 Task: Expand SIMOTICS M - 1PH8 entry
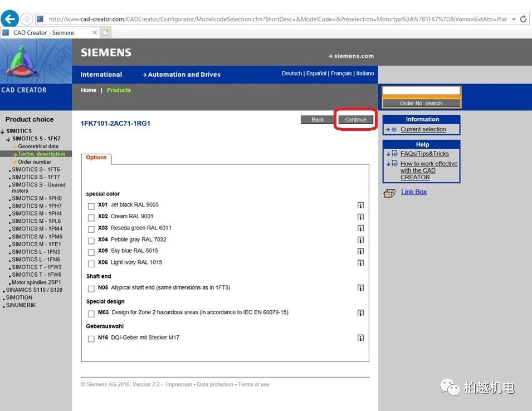click(x=37, y=198)
